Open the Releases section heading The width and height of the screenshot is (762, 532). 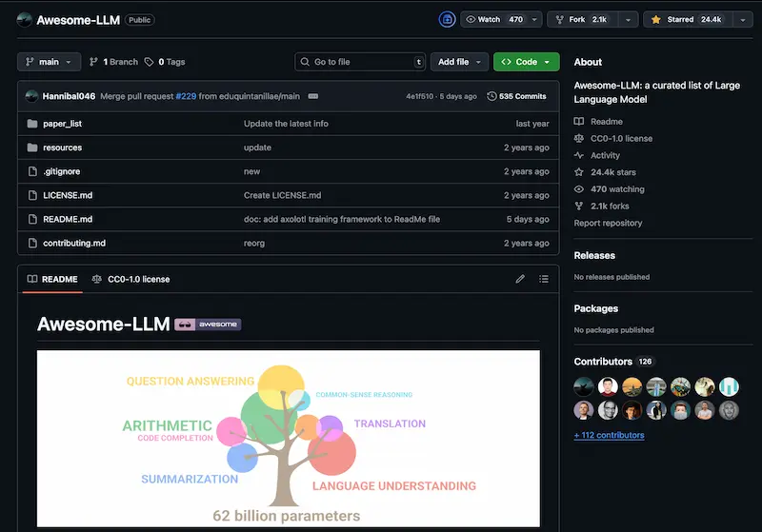click(x=594, y=255)
